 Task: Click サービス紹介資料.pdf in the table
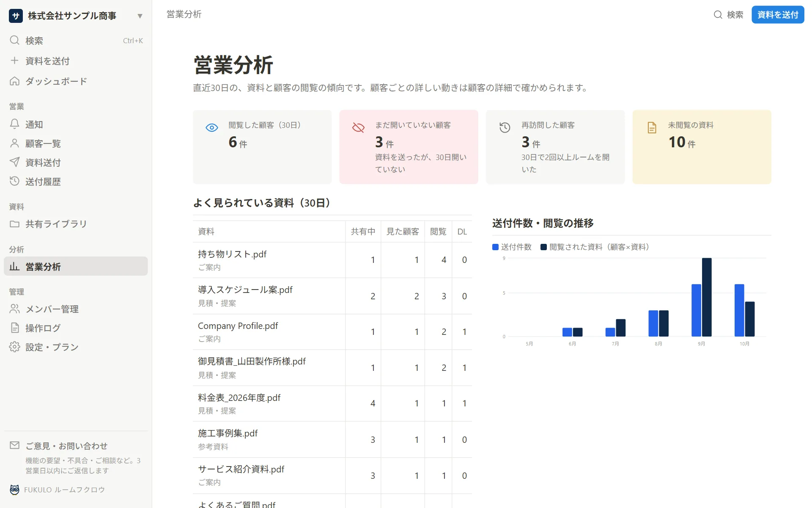coord(241,469)
